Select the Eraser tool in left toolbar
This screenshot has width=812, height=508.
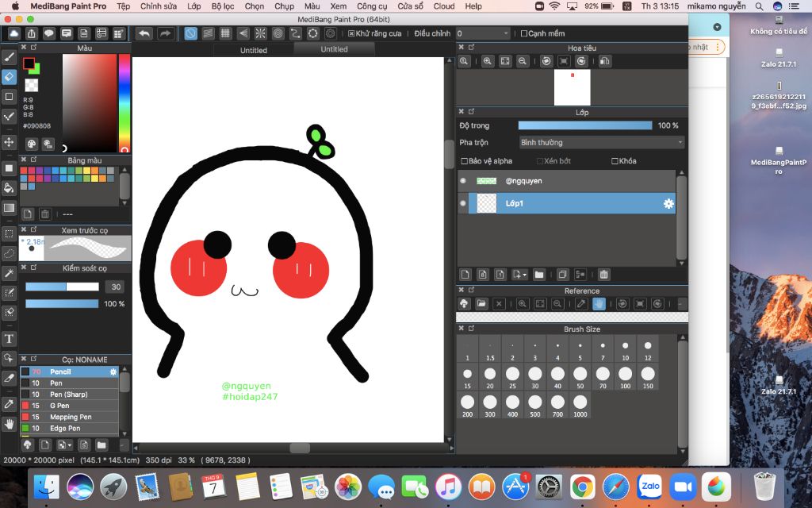[x=9, y=76]
